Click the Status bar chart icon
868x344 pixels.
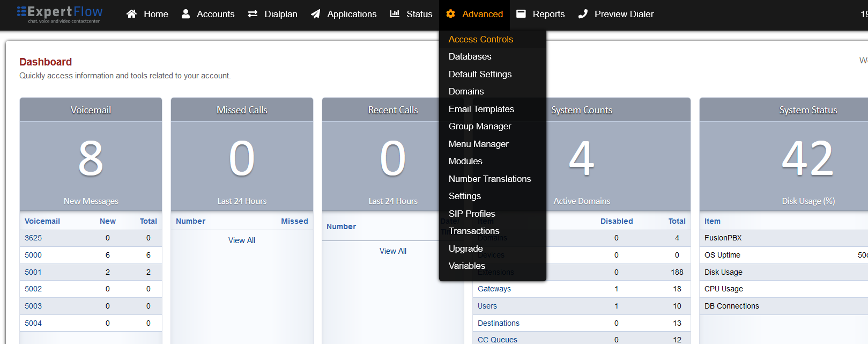395,14
